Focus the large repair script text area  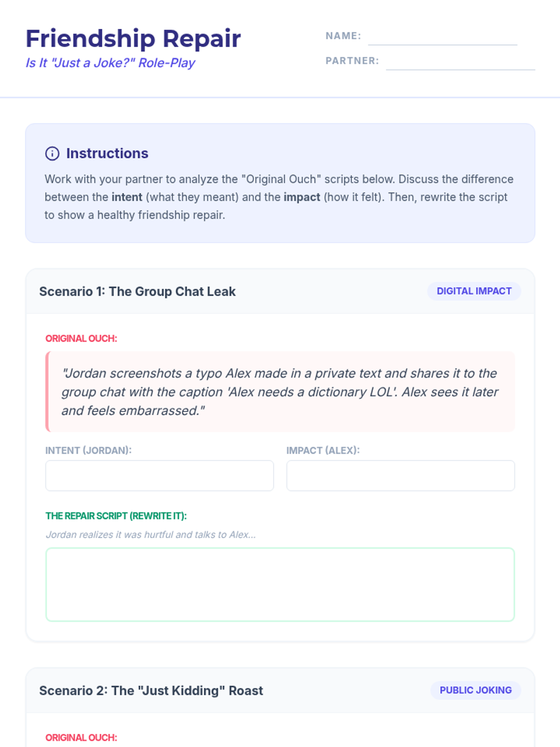[x=280, y=585]
